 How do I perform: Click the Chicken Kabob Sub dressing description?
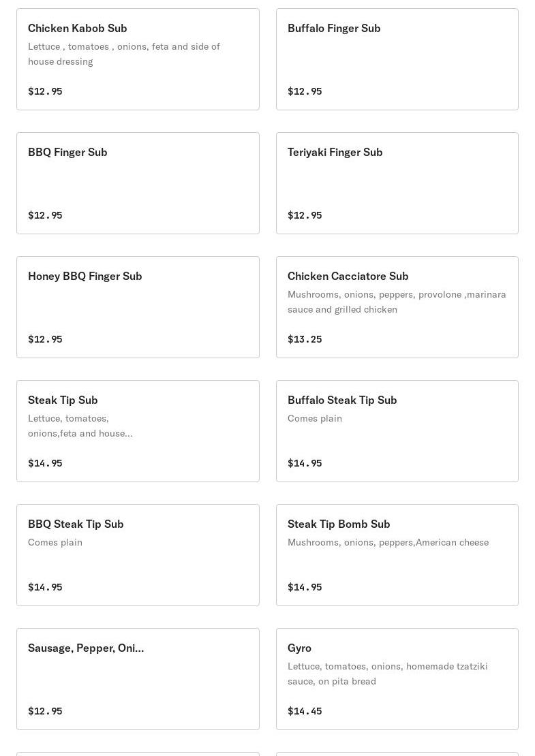point(124,54)
